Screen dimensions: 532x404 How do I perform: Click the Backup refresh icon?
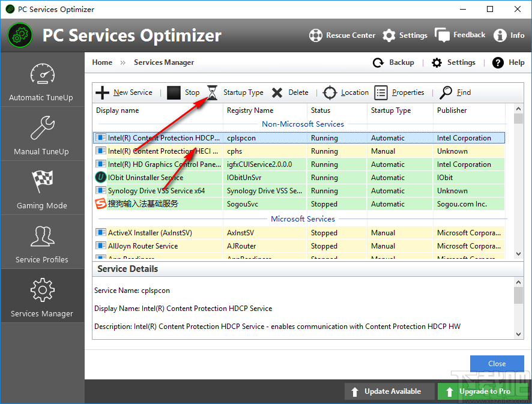click(x=378, y=62)
